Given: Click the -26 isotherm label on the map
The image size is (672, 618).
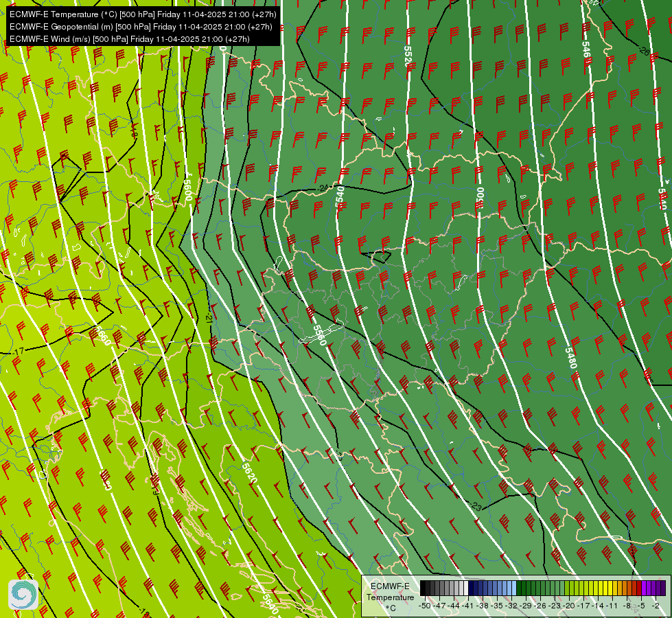Looking at the screenshot, I should [644, 51].
